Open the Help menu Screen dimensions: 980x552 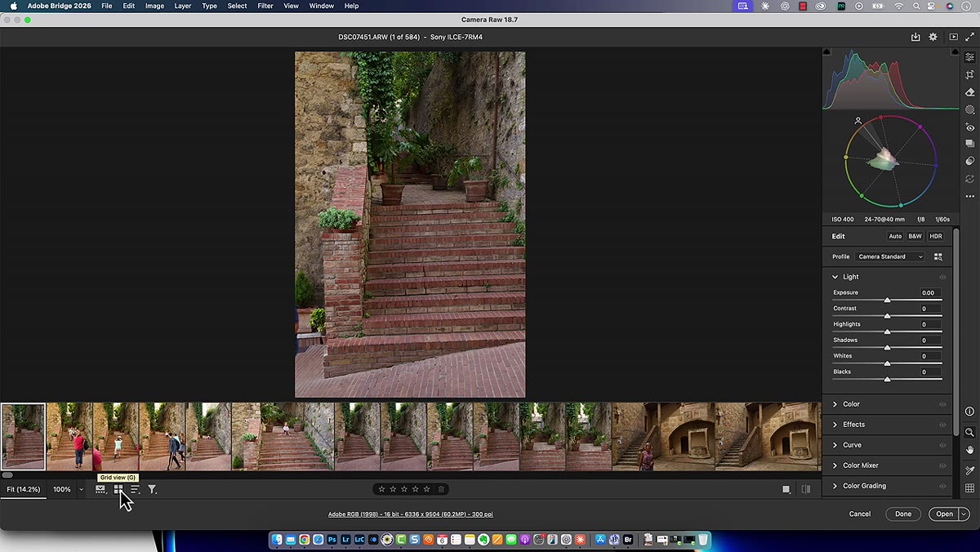click(x=351, y=6)
